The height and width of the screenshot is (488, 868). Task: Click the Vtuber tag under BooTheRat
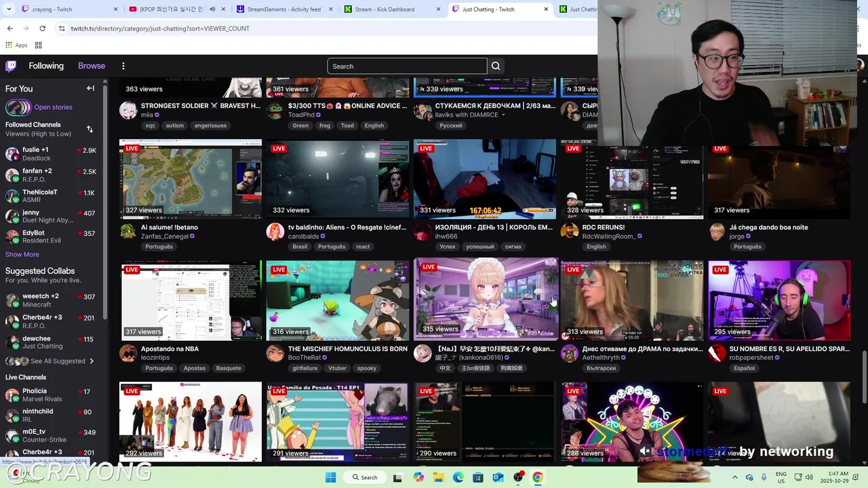click(337, 368)
